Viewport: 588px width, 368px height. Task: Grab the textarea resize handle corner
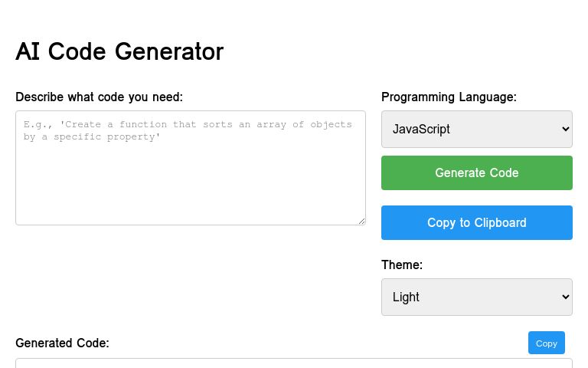click(x=361, y=221)
